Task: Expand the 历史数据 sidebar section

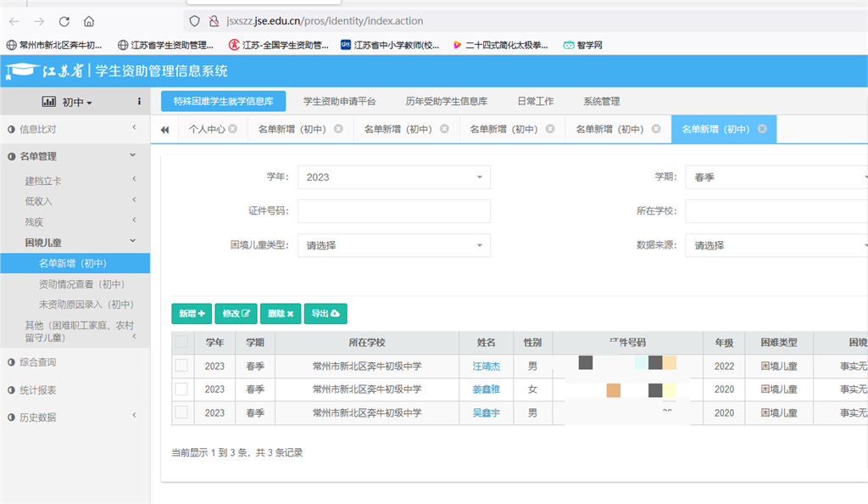Action: (75, 417)
